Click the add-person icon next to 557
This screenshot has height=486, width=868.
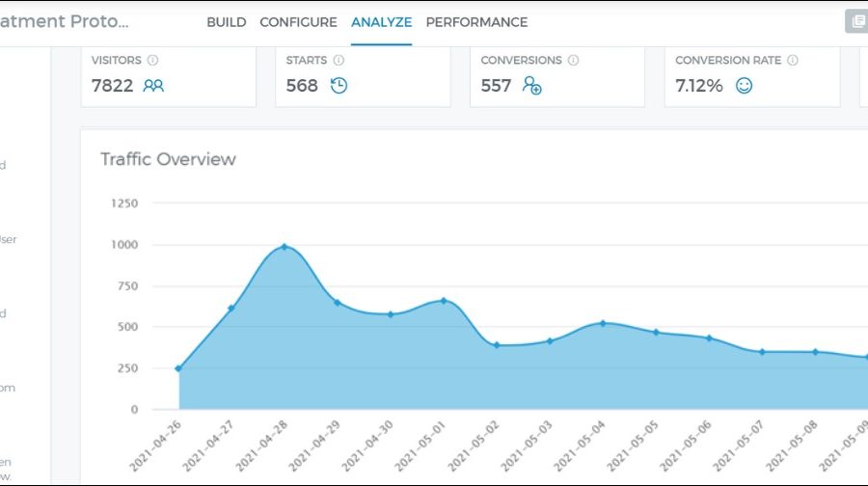pos(531,86)
